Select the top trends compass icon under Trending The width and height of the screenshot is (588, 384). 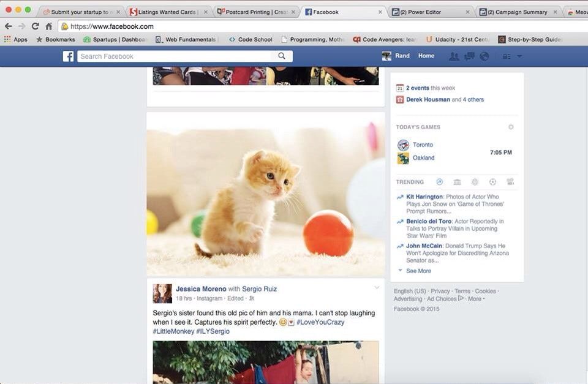click(x=440, y=182)
